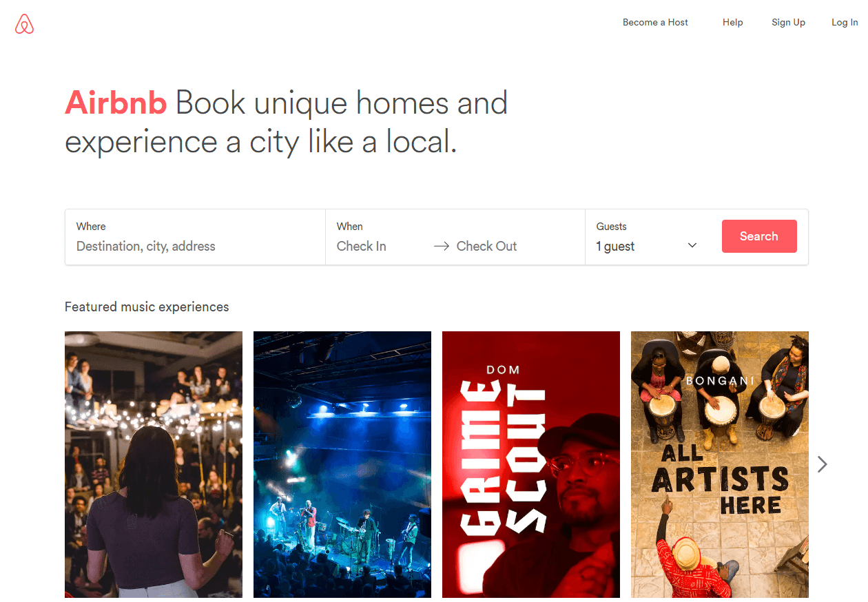Click the Airbnb red headline text
The image size is (868, 602).
coord(116,103)
